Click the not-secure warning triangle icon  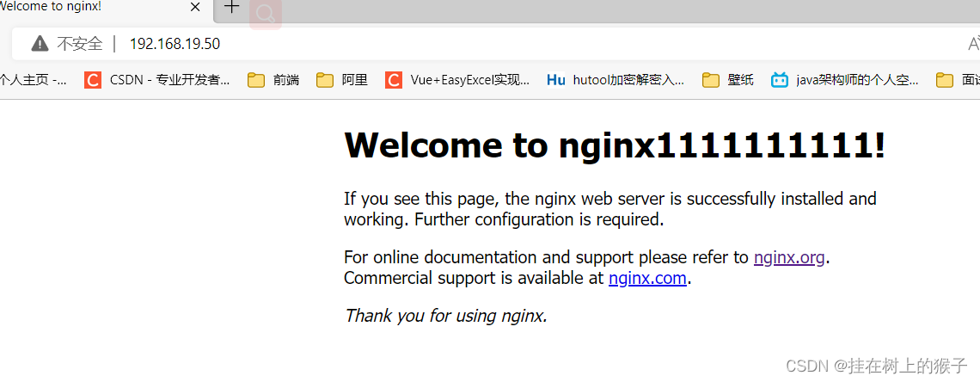pyautogui.click(x=40, y=43)
